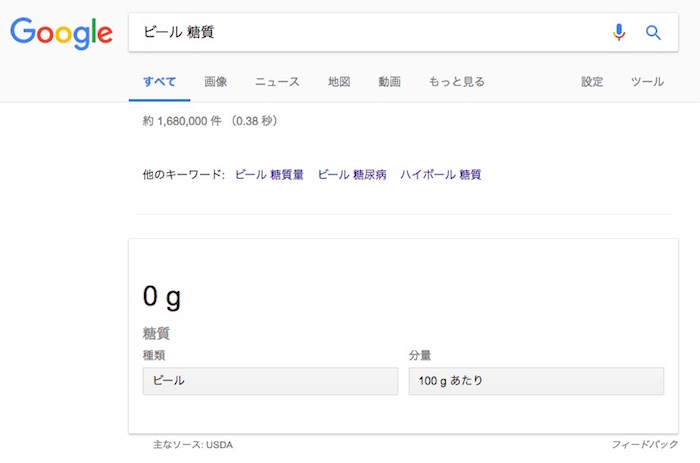The width and height of the screenshot is (700, 463).
Task: Expand the 分量 dropdown 100 g あたり
Action: 536,381
